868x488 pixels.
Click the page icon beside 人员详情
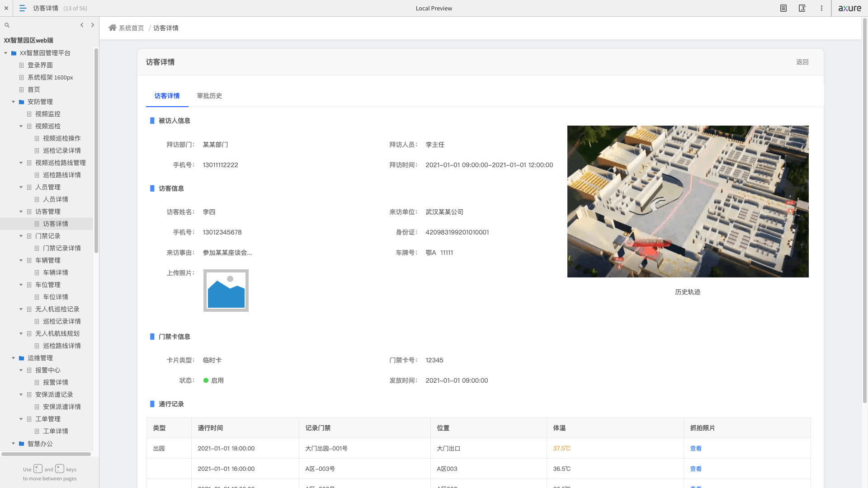pyautogui.click(x=37, y=199)
